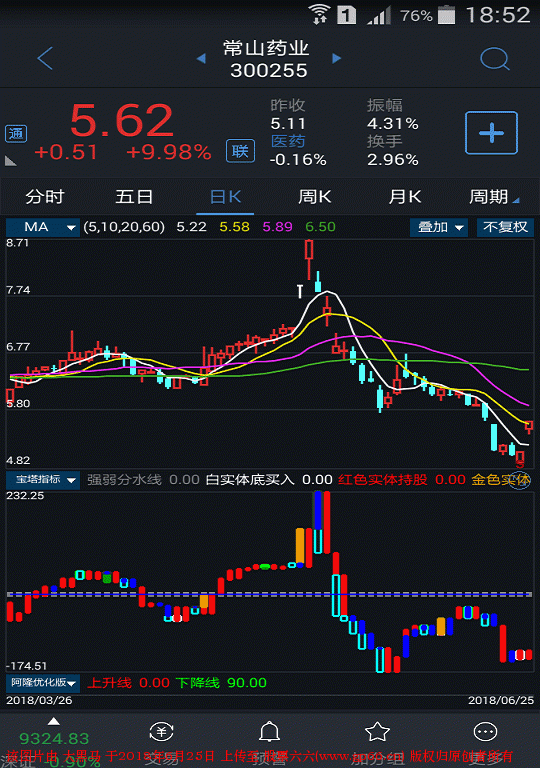Switch to the 分时 tab

pyautogui.click(x=45, y=197)
